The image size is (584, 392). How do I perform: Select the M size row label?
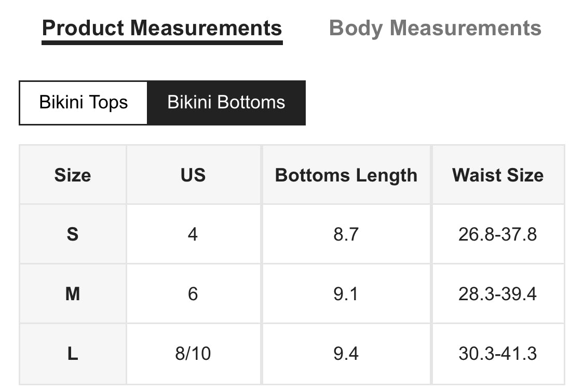tap(73, 294)
